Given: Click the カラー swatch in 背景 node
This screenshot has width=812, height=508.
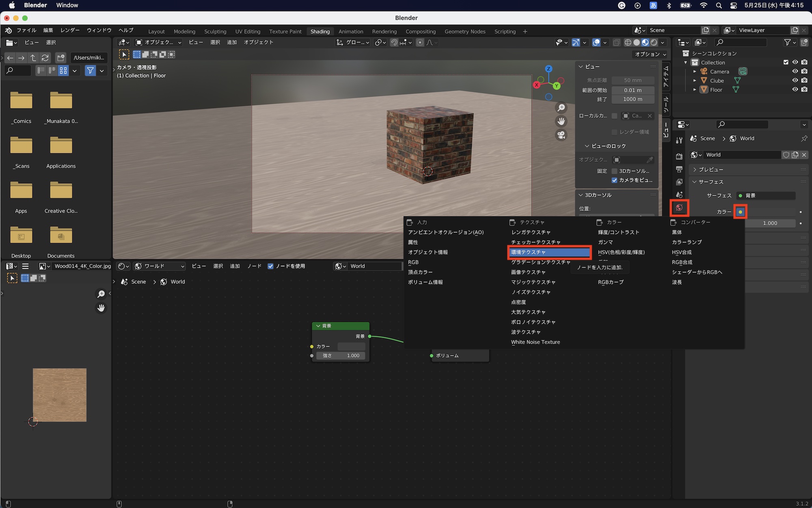Looking at the screenshot, I should click(x=351, y=347).
